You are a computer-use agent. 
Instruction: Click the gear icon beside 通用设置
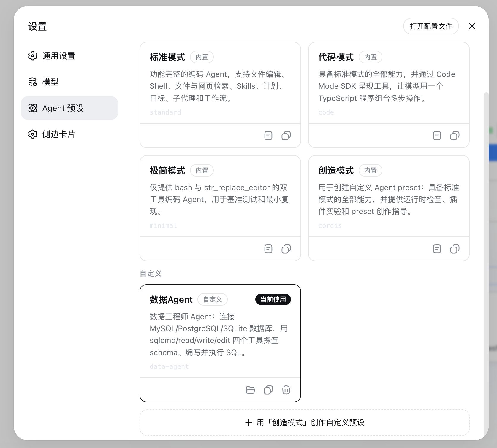33,56
